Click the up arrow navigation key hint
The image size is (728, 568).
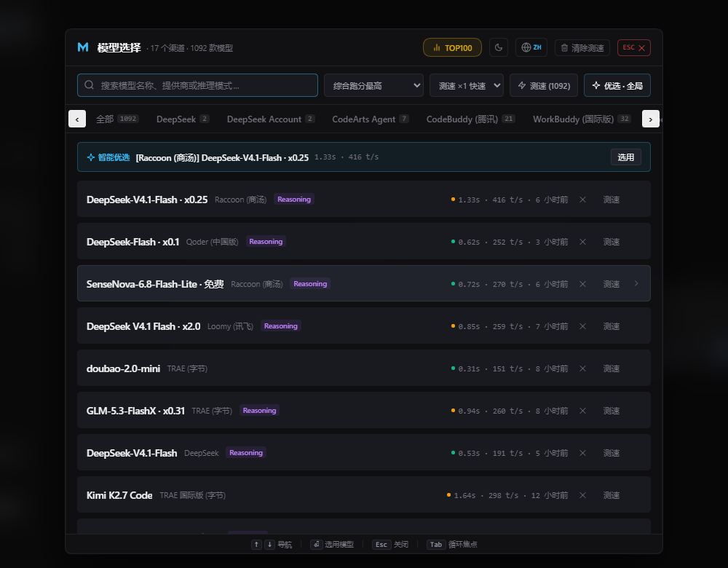pyautogui.click(x=256, y=544)
